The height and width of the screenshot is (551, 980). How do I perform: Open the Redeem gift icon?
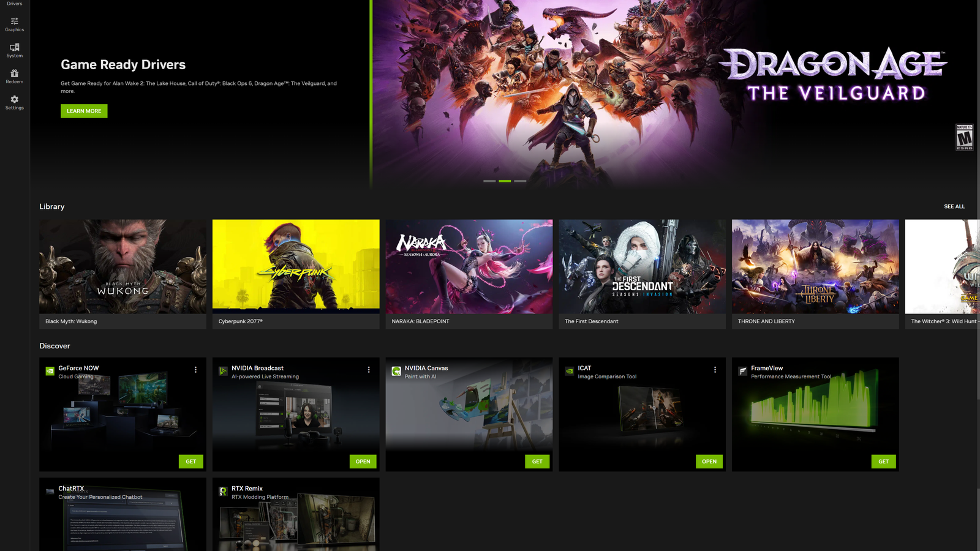pos(14,75)
